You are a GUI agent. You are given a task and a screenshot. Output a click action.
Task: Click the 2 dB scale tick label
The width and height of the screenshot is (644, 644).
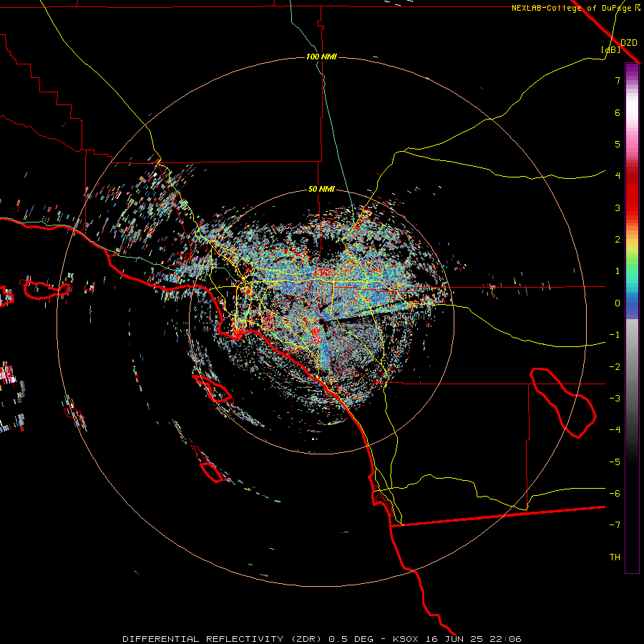point(618,240)
